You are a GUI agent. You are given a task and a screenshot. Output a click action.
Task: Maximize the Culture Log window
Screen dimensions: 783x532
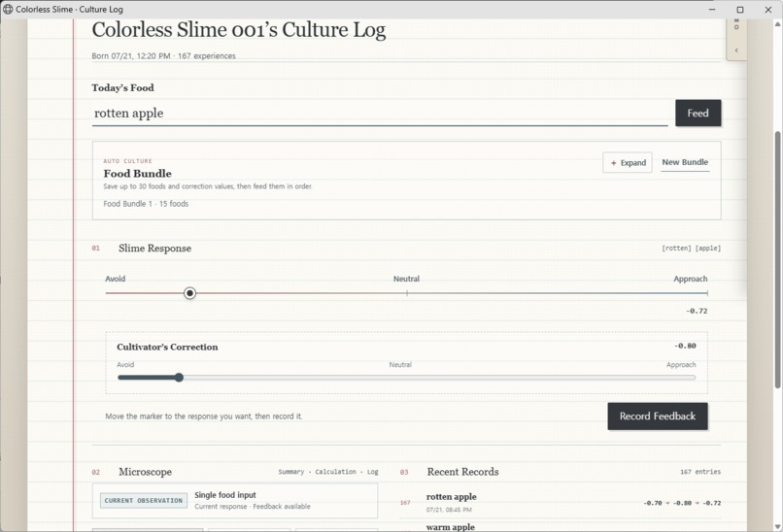click(x=740, y=10)
